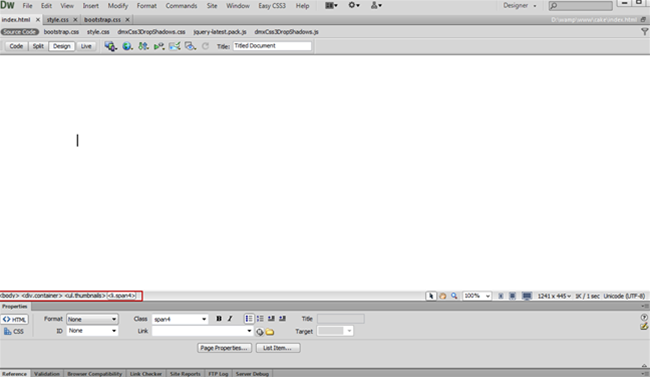This screenshot has height=377, width=650.
Task: Select the Hand tool in status bar
Action: click(443, 296)
